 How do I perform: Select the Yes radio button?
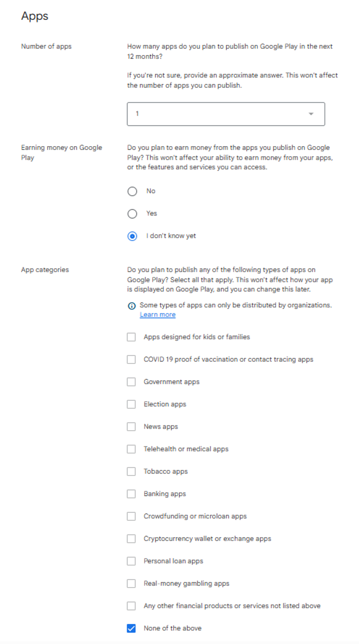click(x=132, y=214)
